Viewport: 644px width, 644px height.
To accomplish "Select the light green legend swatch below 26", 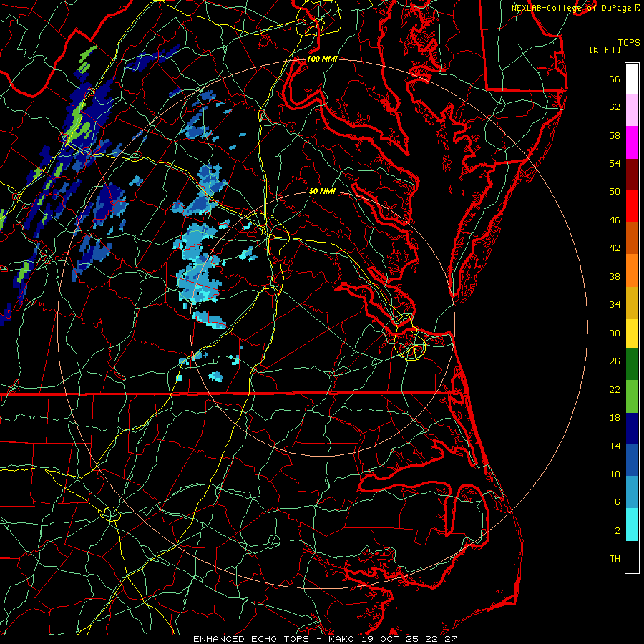I will (632, 396).
